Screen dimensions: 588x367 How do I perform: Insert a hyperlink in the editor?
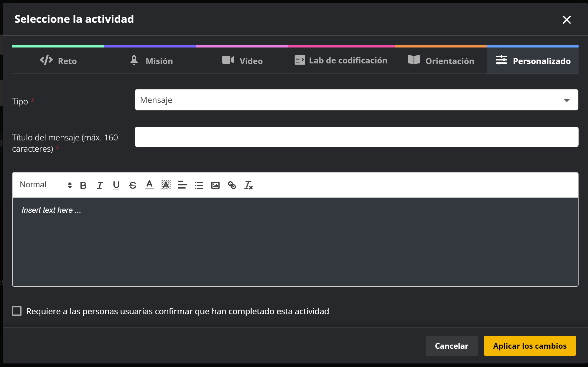tap(232, 185)
